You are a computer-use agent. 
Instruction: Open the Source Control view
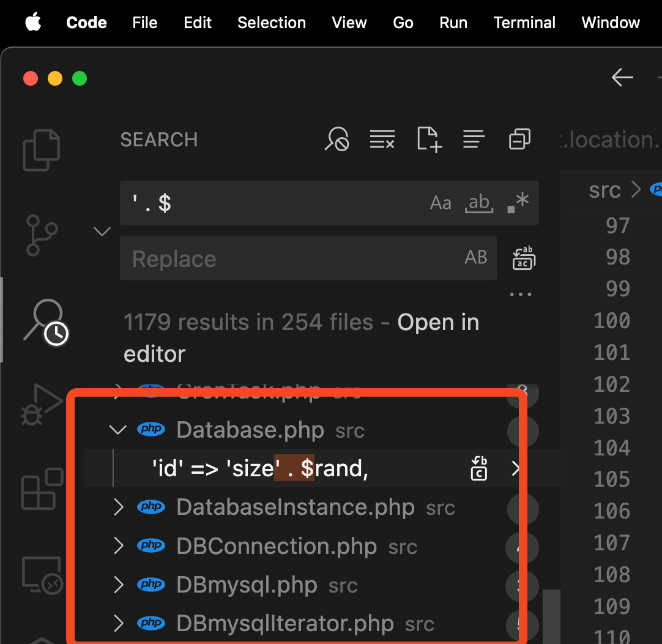pyautogui.click(x=41, y=235)
